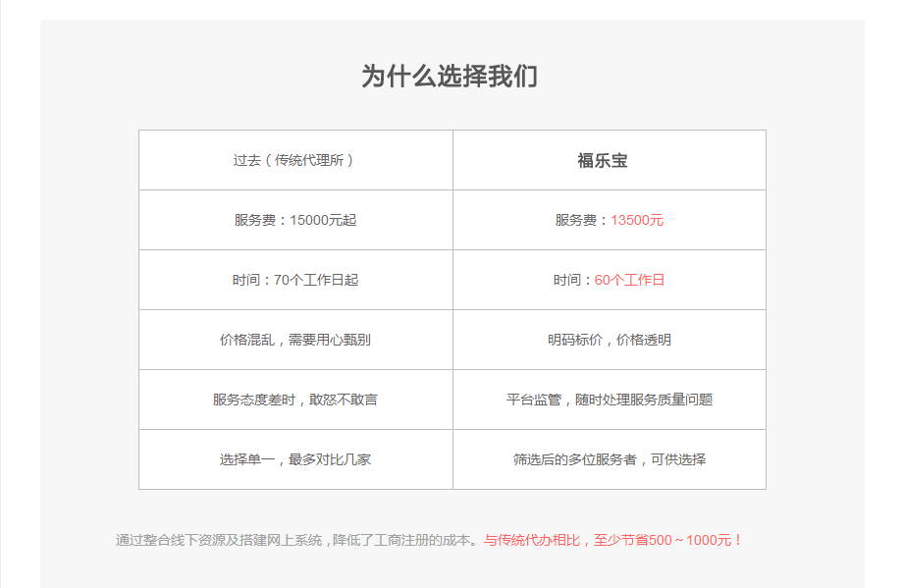
Task: Click the cell 服务费：13500元
Action: pyautogui.click(x=610, y=220)
